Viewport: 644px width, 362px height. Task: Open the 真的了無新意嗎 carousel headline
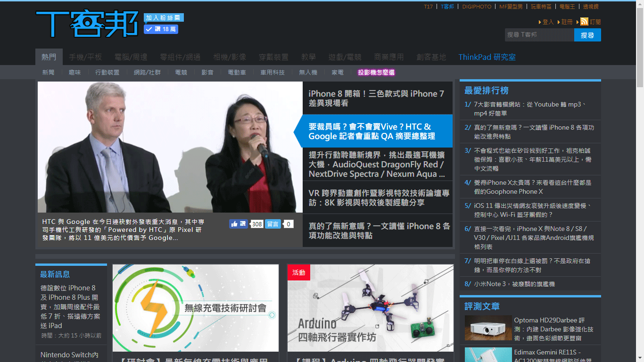377,230
